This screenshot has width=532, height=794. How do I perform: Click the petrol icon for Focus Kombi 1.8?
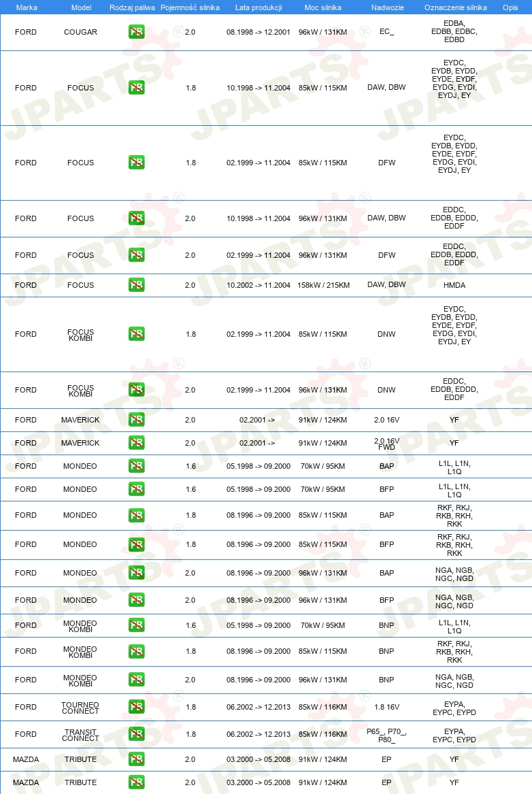pyautogui.click(x=137, y=333)
